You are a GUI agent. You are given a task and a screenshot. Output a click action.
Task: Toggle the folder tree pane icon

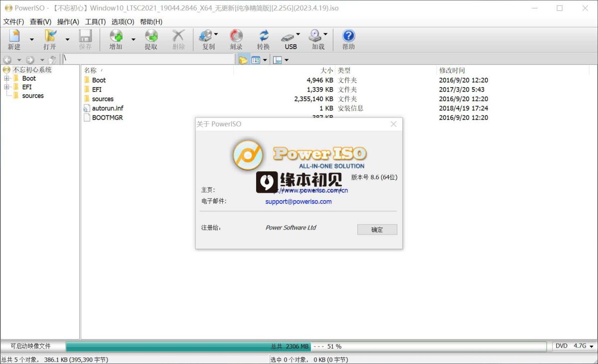click(x=243, y=60)
